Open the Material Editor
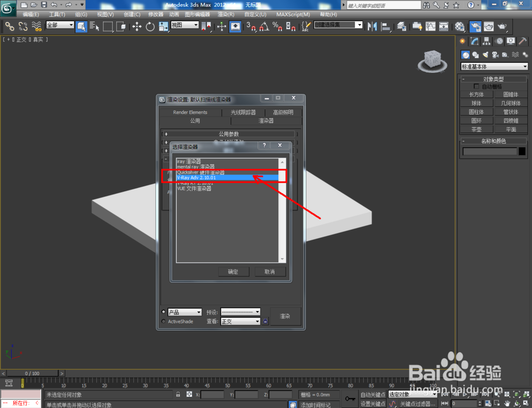532x408 pixels. click(x=460, y=26)
